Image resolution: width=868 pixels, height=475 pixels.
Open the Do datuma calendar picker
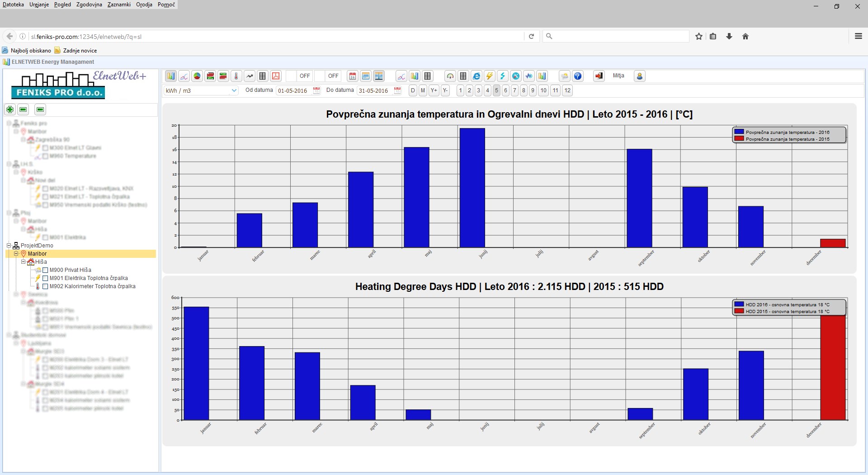coord(397,90)
